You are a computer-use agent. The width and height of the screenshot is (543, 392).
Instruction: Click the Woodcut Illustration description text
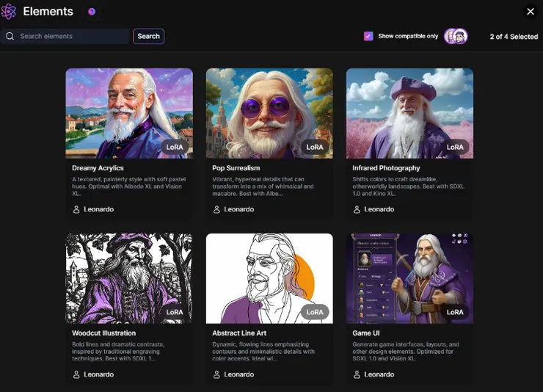(118, 352)
